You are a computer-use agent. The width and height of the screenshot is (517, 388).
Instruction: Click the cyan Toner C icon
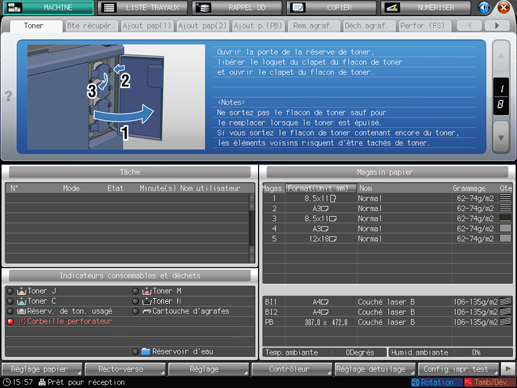[x=21, y=301]
